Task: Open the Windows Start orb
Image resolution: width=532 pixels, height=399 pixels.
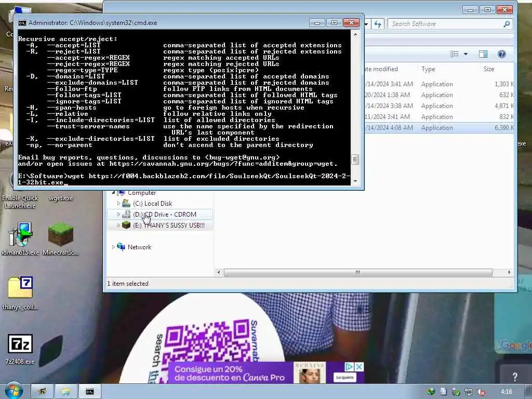Action: pyautogui.click(x=14, y=391)
